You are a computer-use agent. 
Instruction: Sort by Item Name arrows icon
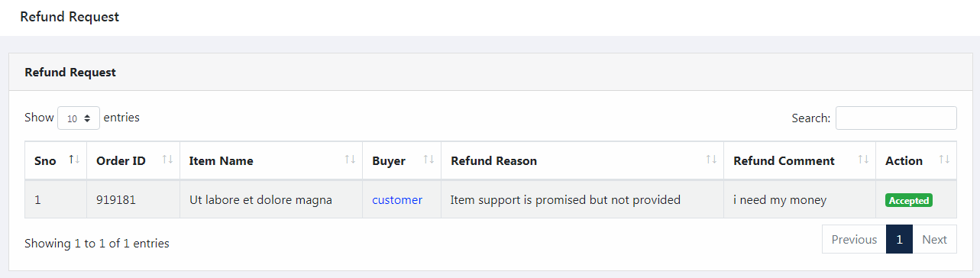[x=350, y=160]
